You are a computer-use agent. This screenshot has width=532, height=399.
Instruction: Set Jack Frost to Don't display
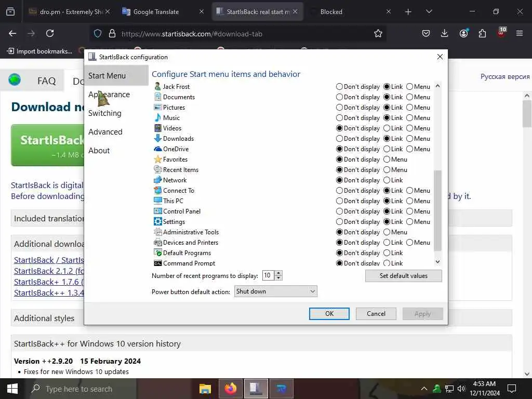[339, 87]
